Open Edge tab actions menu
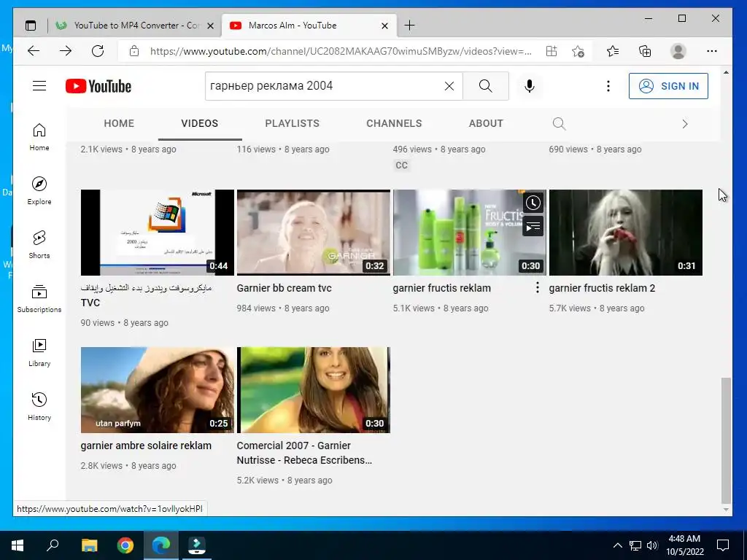This screenshot has height=560, width=747. click(x=31, y=26)
